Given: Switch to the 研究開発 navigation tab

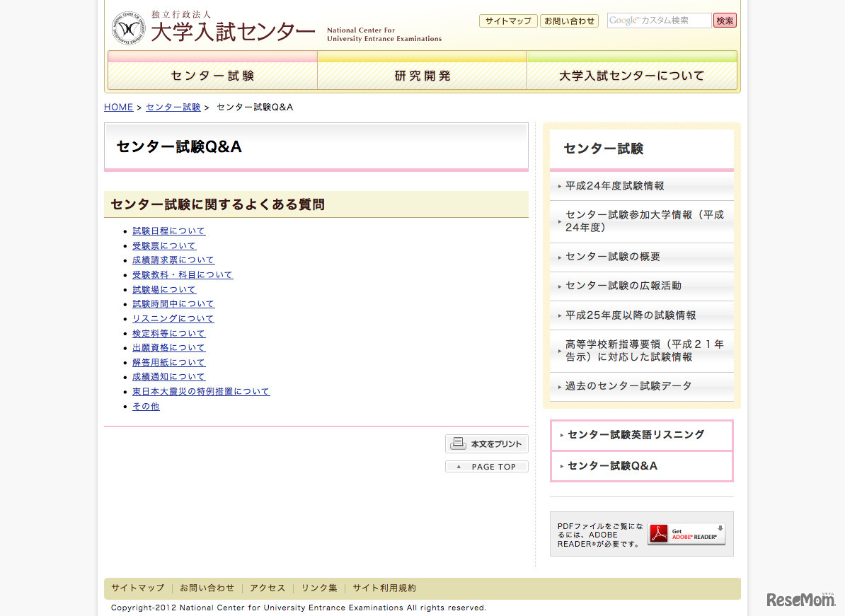Looking at the screenshot, I should 421,74.
